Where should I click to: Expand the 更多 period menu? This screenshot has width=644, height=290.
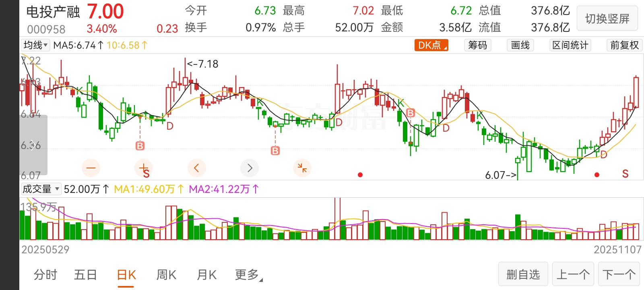(248, 275)
